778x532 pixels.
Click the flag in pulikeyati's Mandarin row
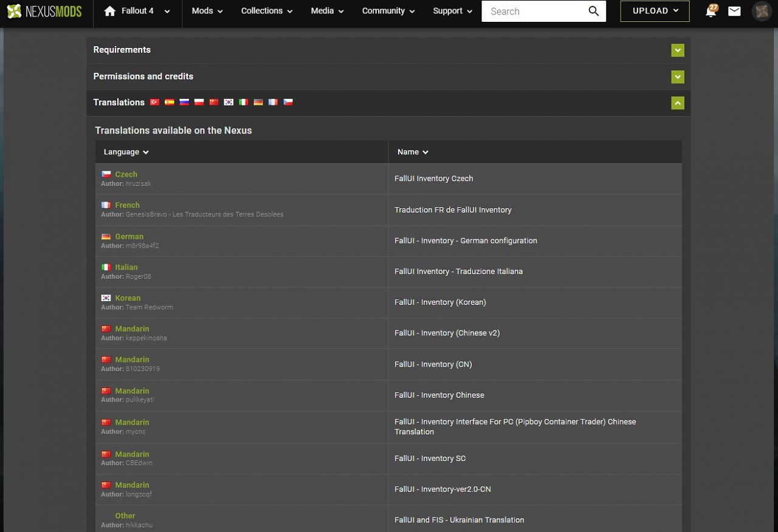point(106,391)
